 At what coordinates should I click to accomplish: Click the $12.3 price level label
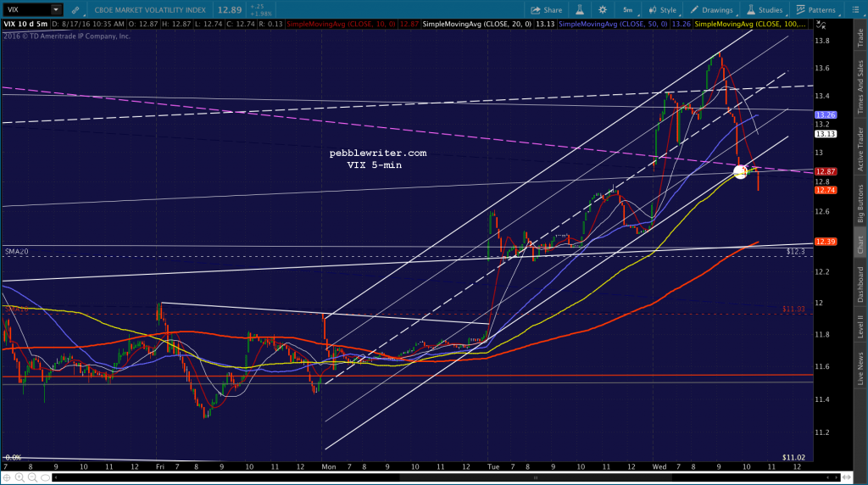point(795,251)
